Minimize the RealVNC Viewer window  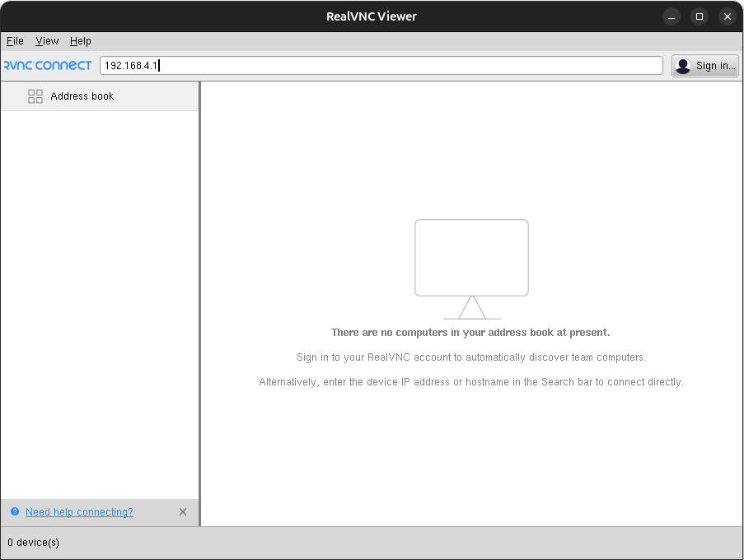tap(672, 16)
